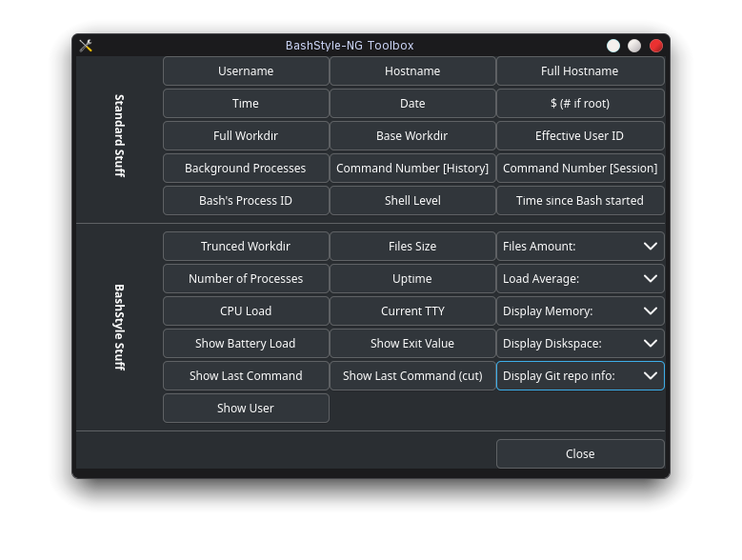
Task: Click Show Last Command button
Action: click(x=246, y=375)
